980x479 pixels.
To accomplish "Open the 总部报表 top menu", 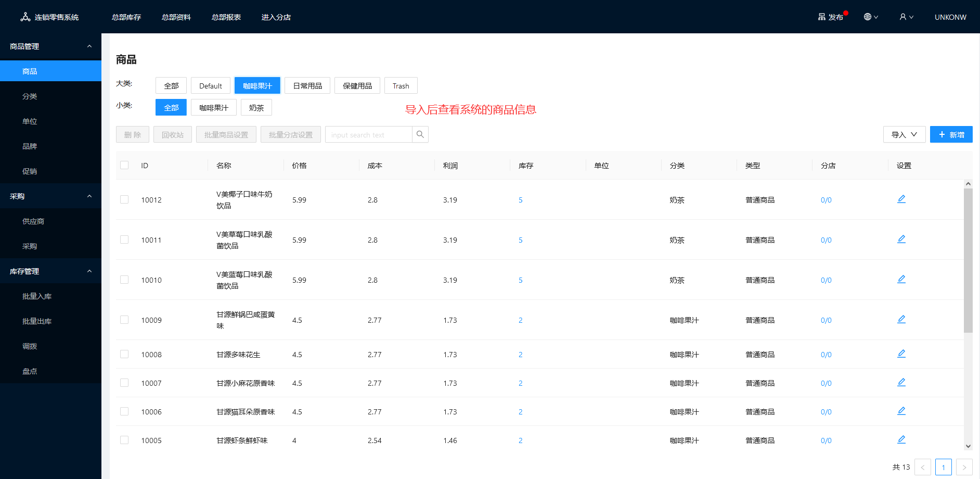I will click(226, 17).
